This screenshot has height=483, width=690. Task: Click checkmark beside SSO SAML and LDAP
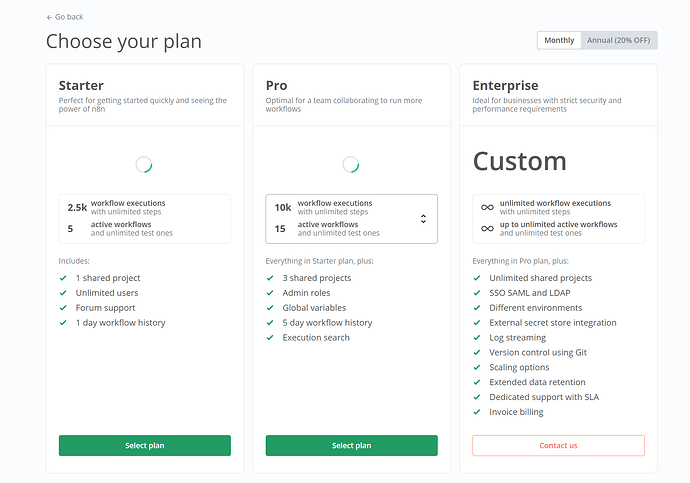477,293
